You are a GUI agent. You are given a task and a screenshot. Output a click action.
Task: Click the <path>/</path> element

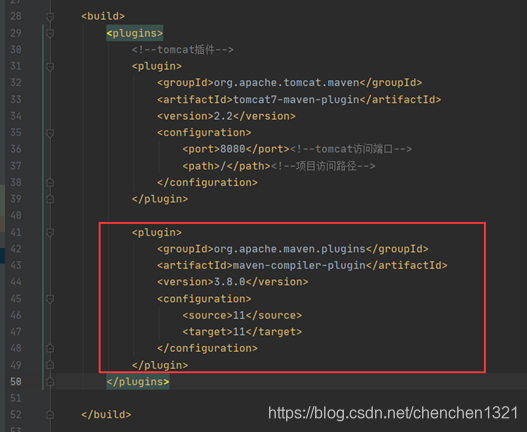(x=227, y=166)
